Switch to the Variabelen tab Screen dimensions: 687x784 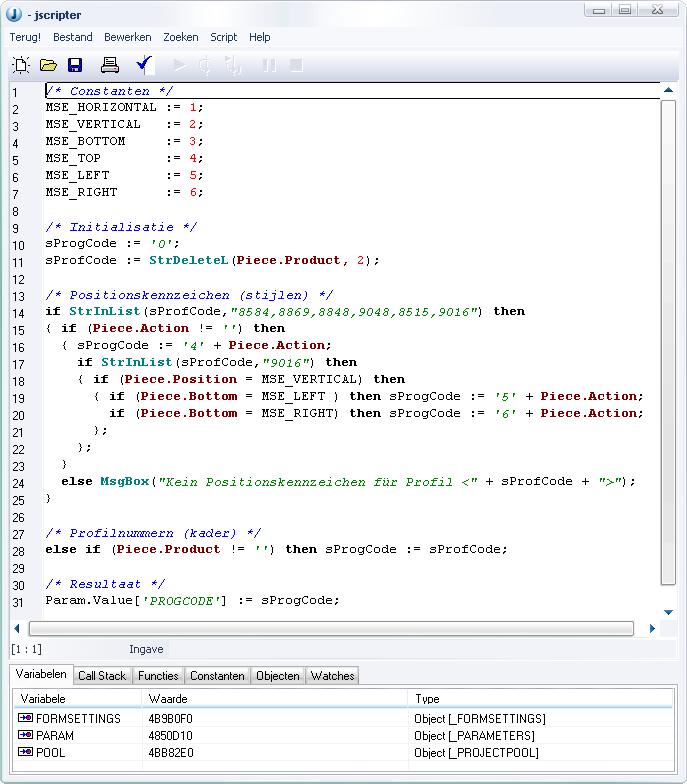[x=42, y=674]
